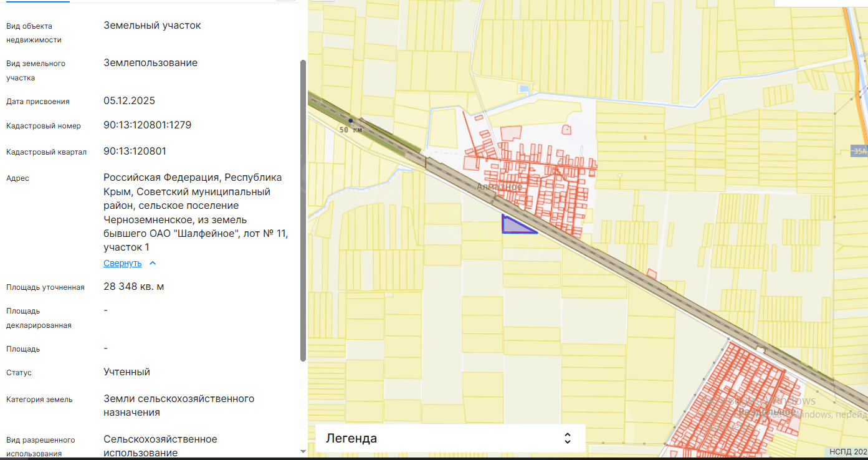The width and height of the screenshot is (868, 460).
Task: Click the up chevron next to Свернуть
Action: (x=153, y=263)
